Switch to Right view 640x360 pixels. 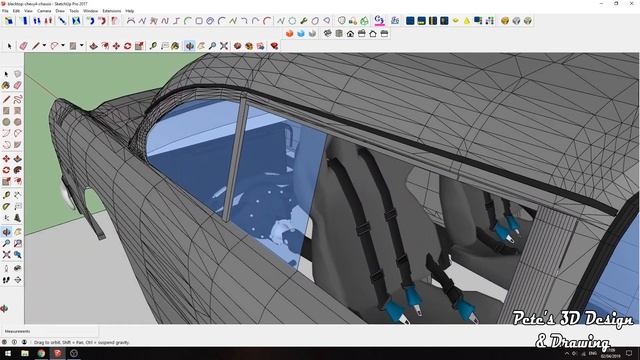(362, 33)
